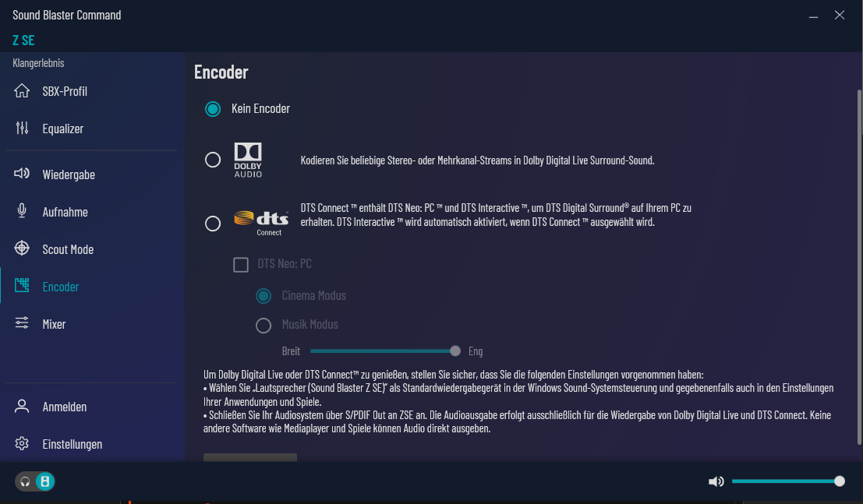Click the DTS Connect logo
This screenshot has height=504, width=863.
[261, 223]
